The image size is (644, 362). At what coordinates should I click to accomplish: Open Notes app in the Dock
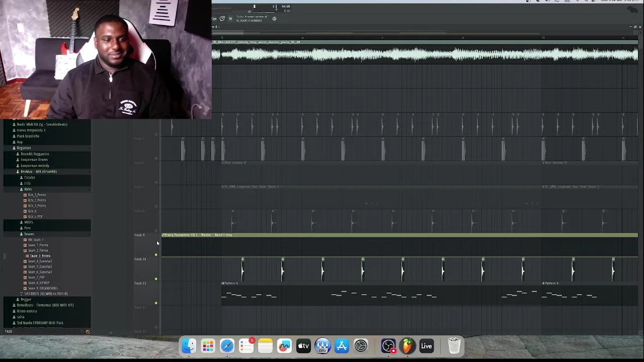coord(265,346)
